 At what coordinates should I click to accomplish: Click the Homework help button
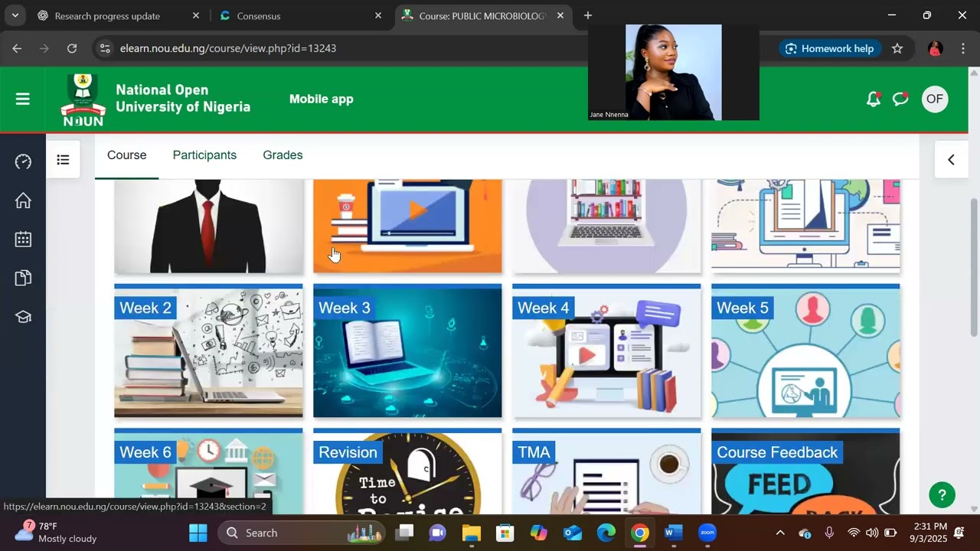tap(828, 48)
